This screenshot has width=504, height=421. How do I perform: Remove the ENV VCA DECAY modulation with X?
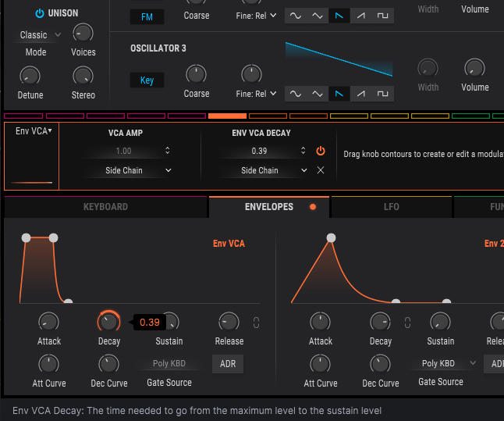(x=321, y=170)
